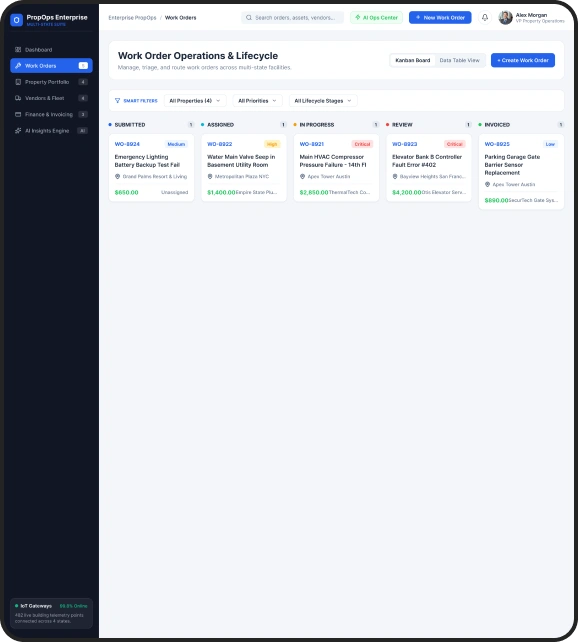Switch to Data Table View
The width and height of the screenshot is (578, 642).
point(459,60)
